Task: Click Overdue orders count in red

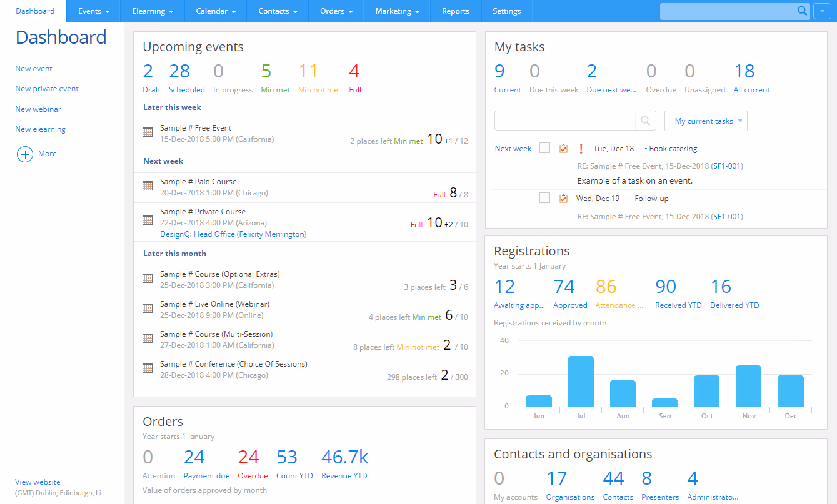Action: [248, 457]
